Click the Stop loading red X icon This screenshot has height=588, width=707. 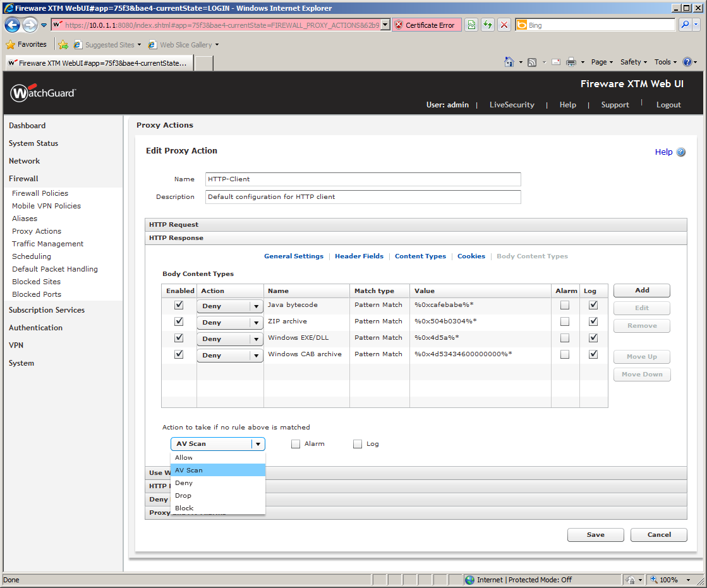tap(504, 25)
